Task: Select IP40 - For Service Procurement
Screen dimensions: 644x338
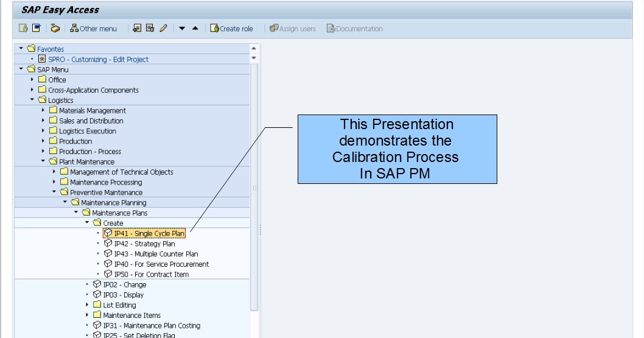Action: pyautogui.click(x=161, y=264)
